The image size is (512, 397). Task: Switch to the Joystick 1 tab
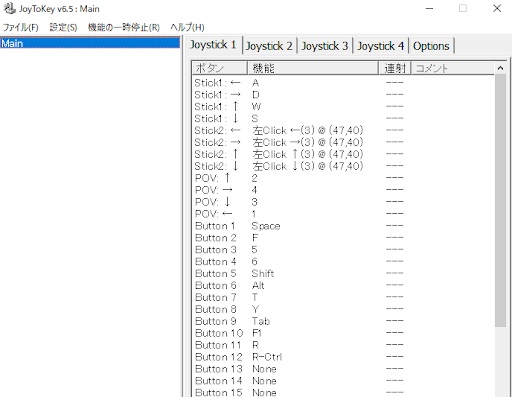[x=213, y=45]
